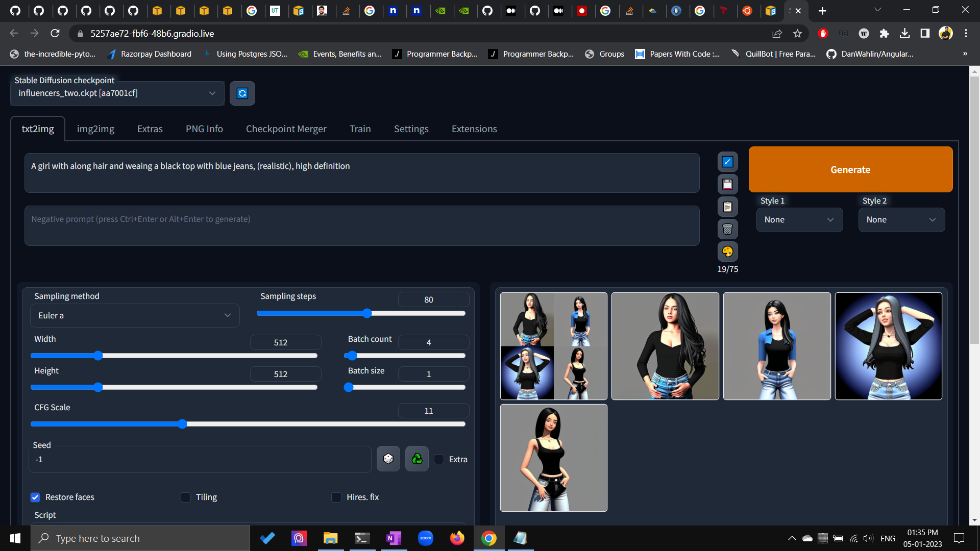Open the Stable Diffusion checkpoint dropdown

tap(117, 93)
